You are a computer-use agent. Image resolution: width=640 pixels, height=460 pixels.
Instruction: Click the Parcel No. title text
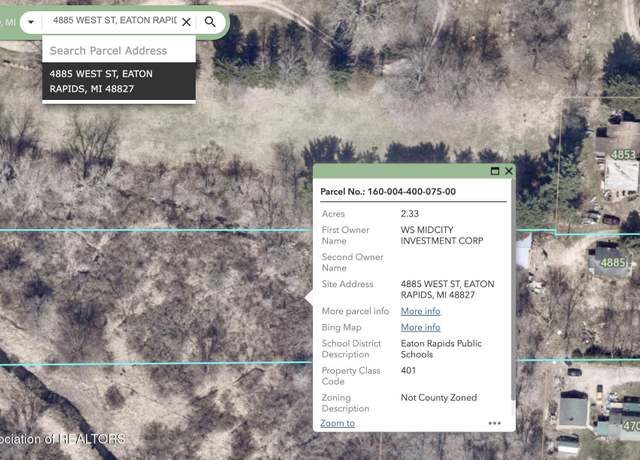pyautogui.click(x=388, y=191)
